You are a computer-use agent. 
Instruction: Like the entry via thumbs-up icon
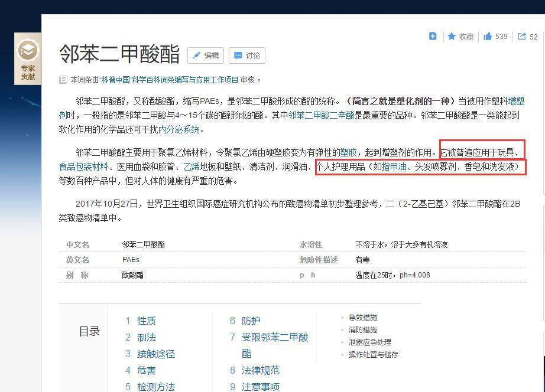488,37
